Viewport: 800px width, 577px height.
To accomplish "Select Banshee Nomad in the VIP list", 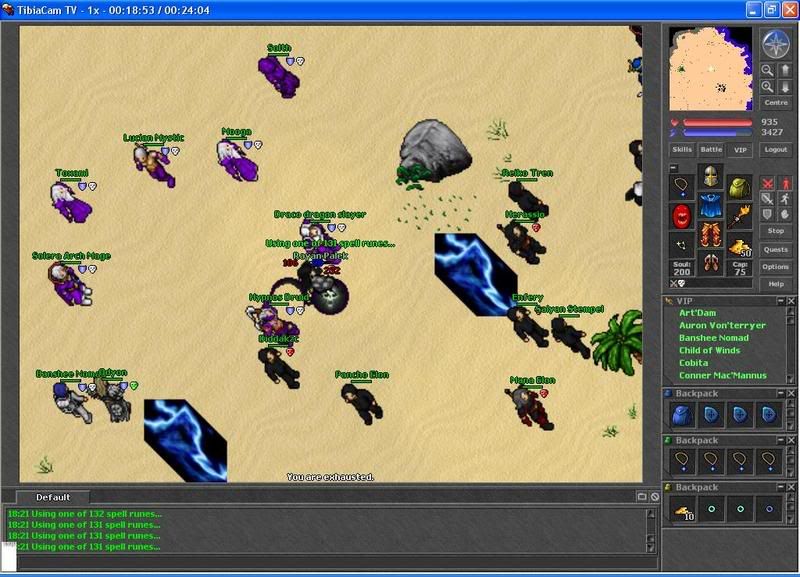I will click(x=714, y=338).
